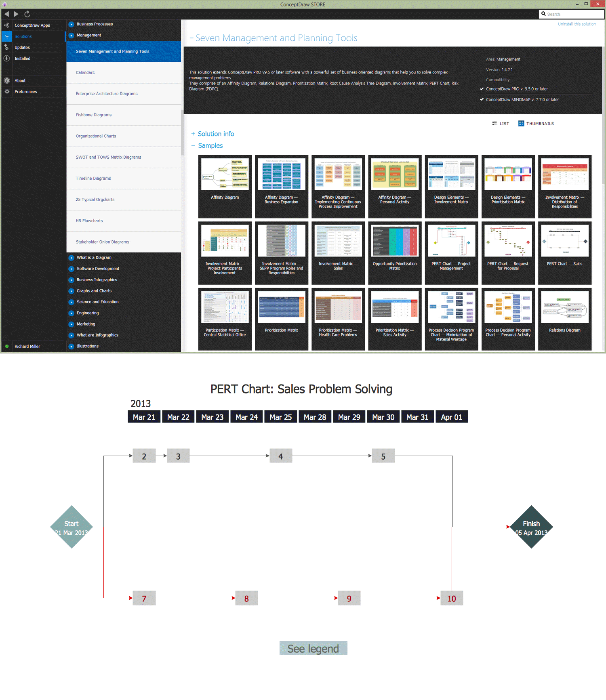Click the Installed download icon

[x=6, y=59]
